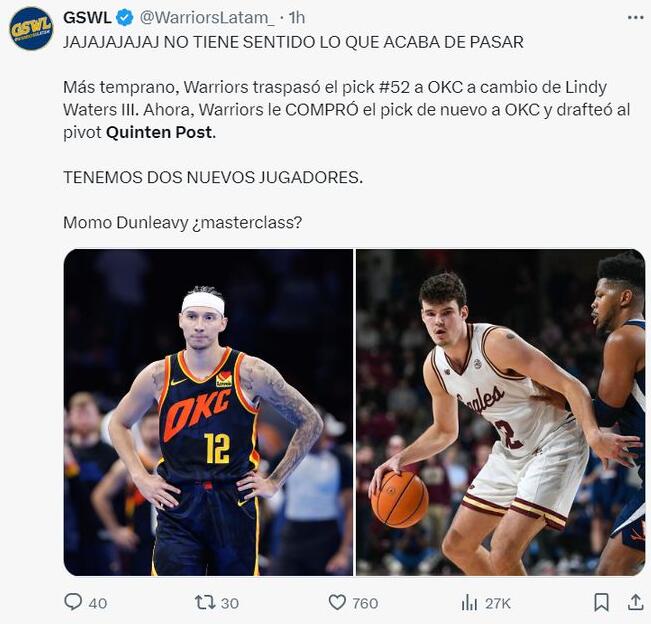Repost using the retweet arrows icon
Image resolution: width=651 pixels, height=624 pixels.
click(205, 602)
